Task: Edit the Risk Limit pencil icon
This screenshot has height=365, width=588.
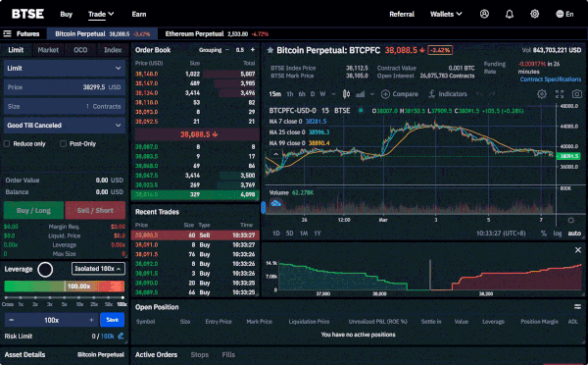Action: point(121,337)
